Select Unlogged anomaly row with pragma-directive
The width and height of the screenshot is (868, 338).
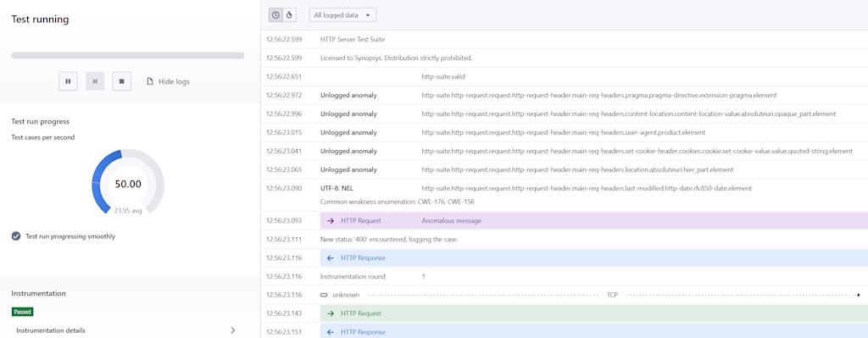[564, 95]
